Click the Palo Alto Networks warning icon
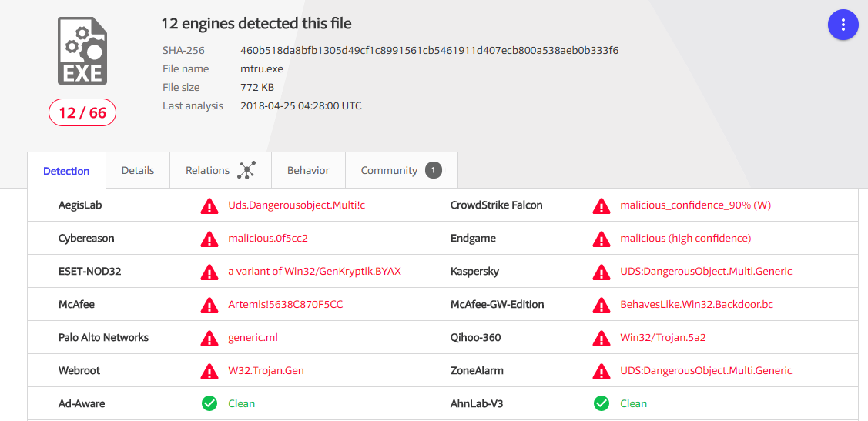Screen dimensions: 868x421 (209, 338)
